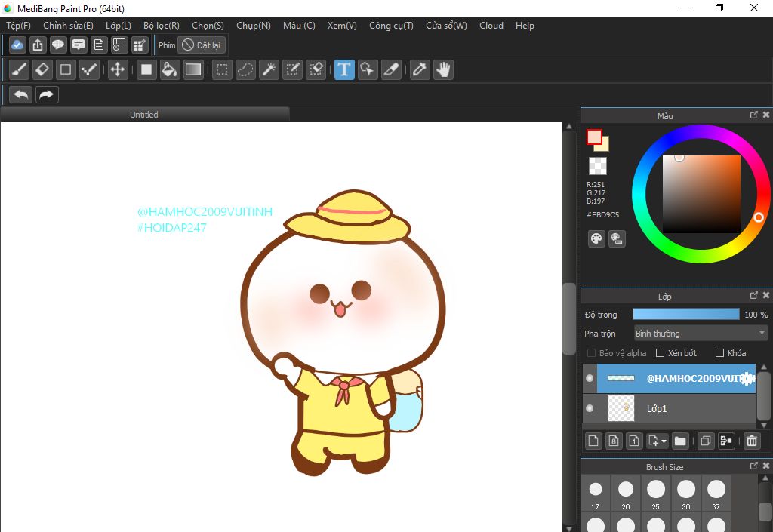Enable the Xén bớt (clipping) checkbox
Screen dimensions: 773x532
(660, 353)
